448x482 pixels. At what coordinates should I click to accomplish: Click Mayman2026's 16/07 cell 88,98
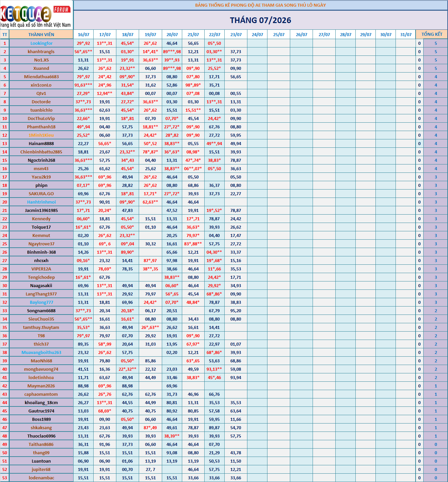pyautogui.click(x=84, y=386)
